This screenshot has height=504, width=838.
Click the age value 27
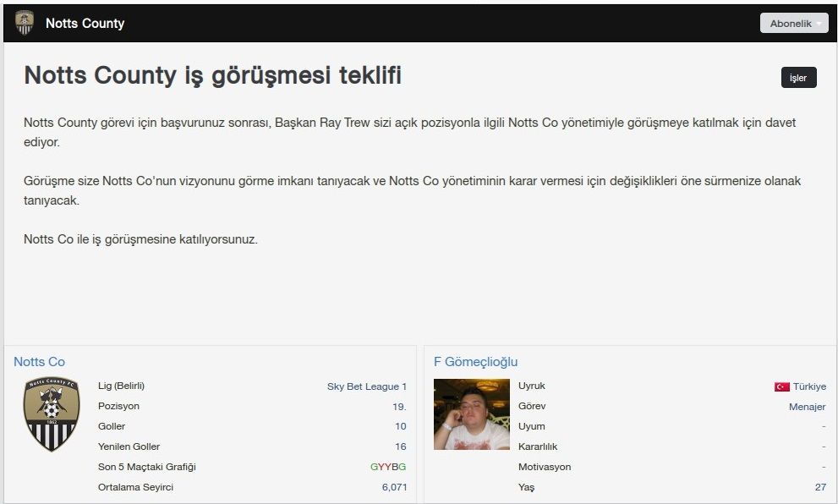point(820,487)
